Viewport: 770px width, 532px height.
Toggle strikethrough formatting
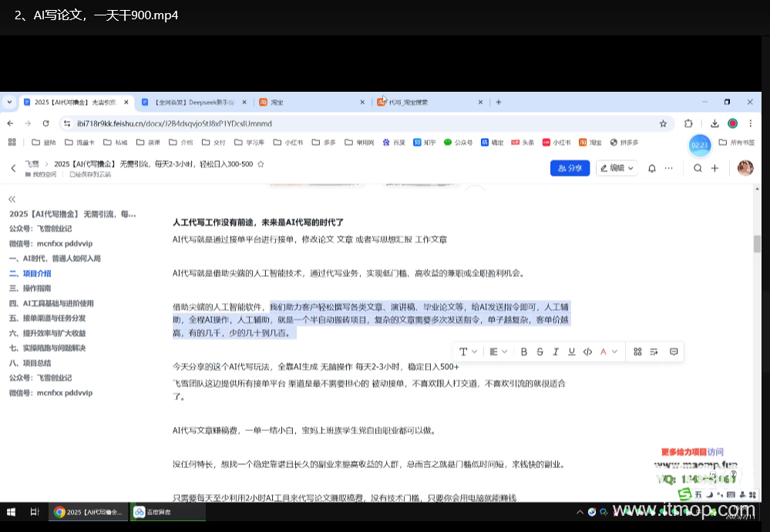(540, 351)
